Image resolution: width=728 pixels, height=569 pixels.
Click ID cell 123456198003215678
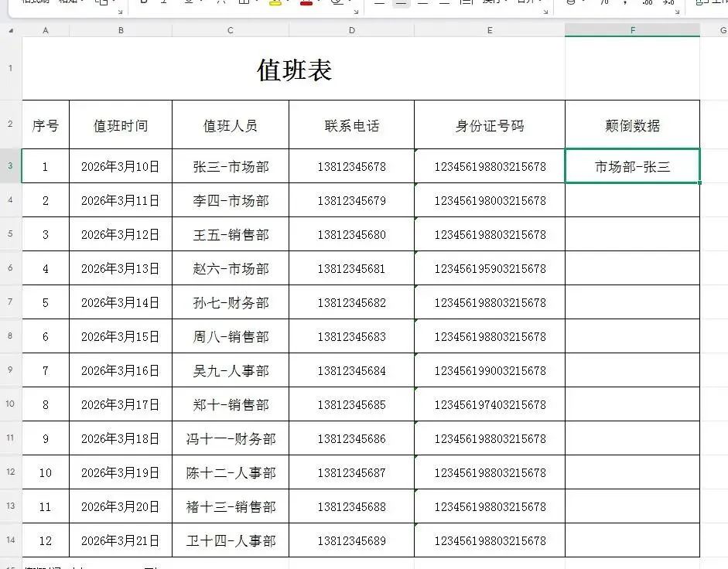[x=490, y=200]
